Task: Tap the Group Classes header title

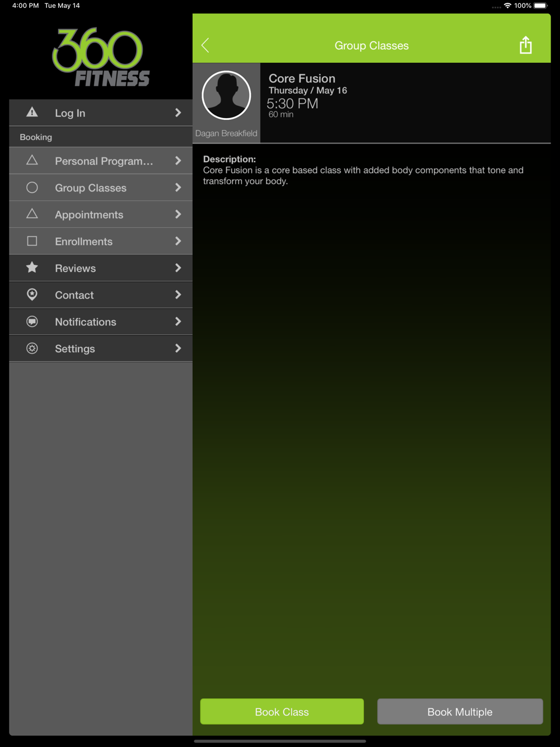Action: [x=371, y=46]
